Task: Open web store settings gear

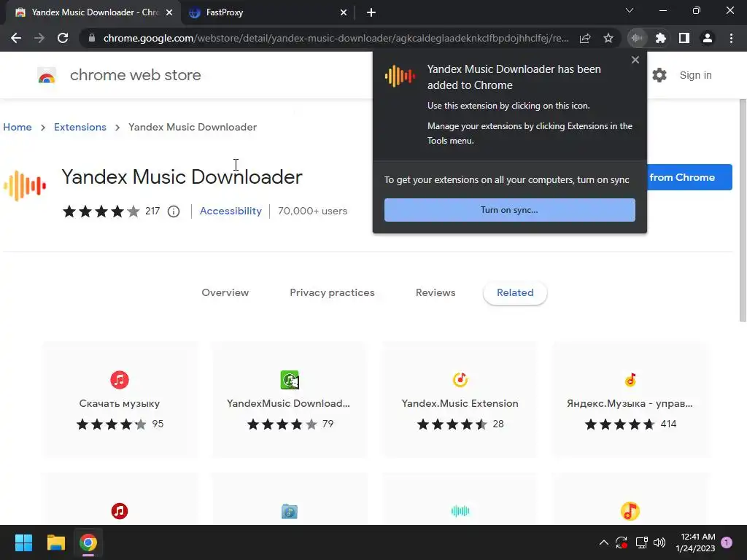Action: pyautogui.click(x=659, y=75)
